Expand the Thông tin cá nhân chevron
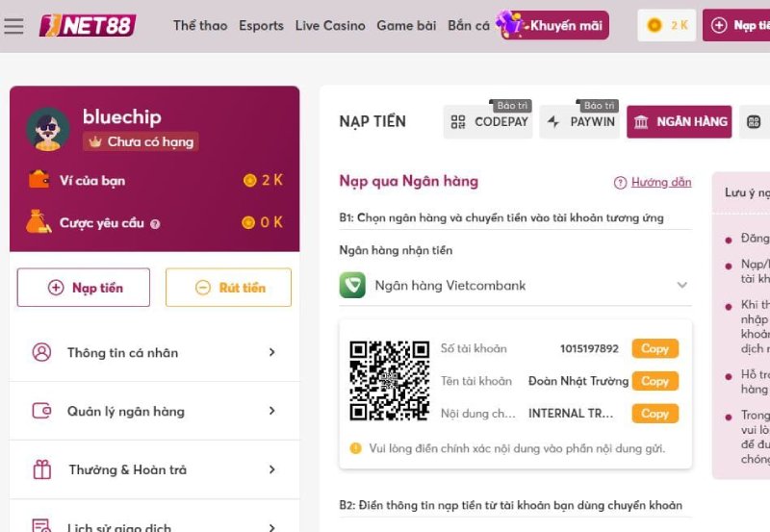This screenshot has width=770, height=532. pyautogui.click(x=272, y=352)
